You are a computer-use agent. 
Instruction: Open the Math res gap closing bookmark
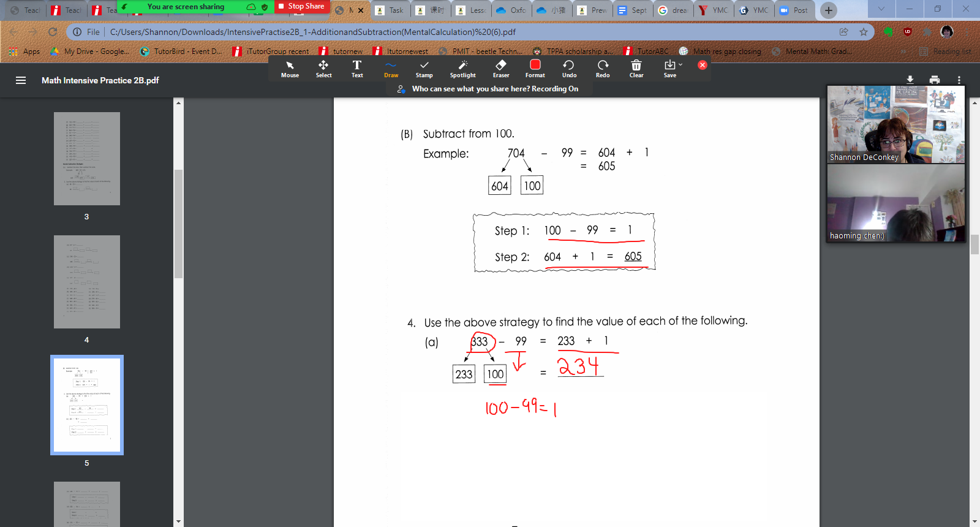tap(720, 51)
